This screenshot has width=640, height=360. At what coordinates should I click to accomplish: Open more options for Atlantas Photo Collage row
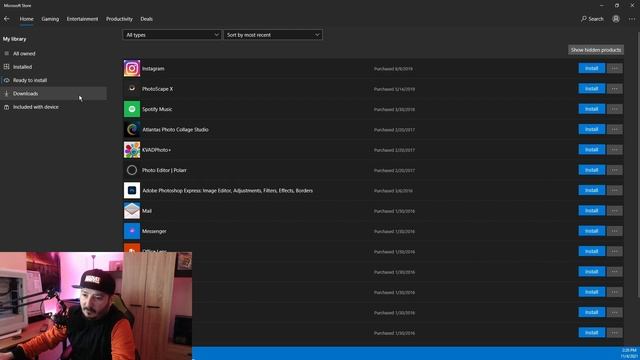(x=615, y=129)
